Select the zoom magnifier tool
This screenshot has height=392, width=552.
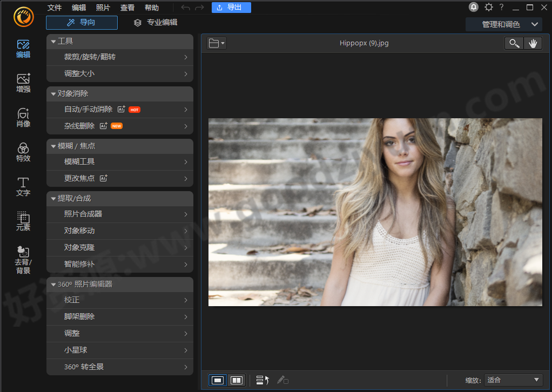(x=513, y=44)
